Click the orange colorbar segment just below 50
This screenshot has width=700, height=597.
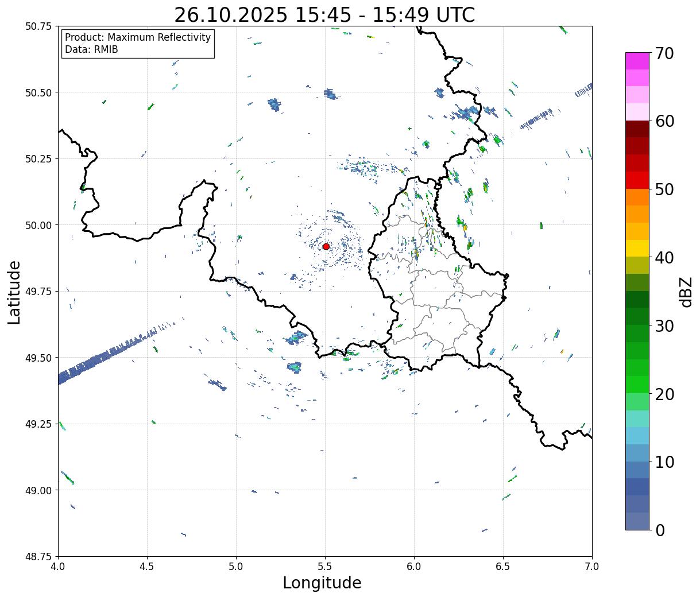click(x=637, y=197)
